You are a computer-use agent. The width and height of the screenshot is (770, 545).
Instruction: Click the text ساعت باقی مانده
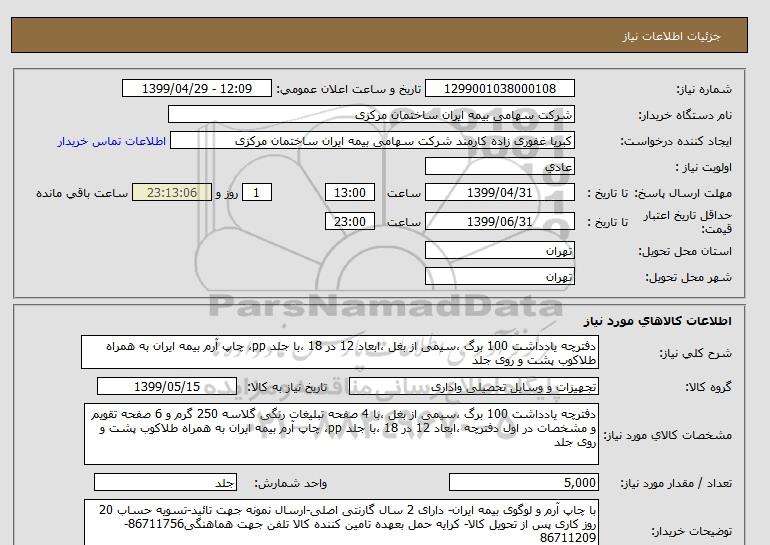[x=82, y=193]
